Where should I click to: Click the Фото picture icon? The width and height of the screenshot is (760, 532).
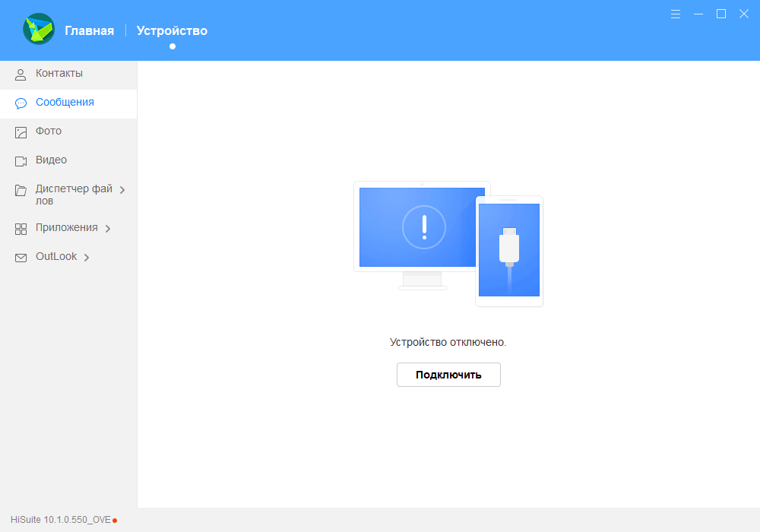tap(21, 132)
